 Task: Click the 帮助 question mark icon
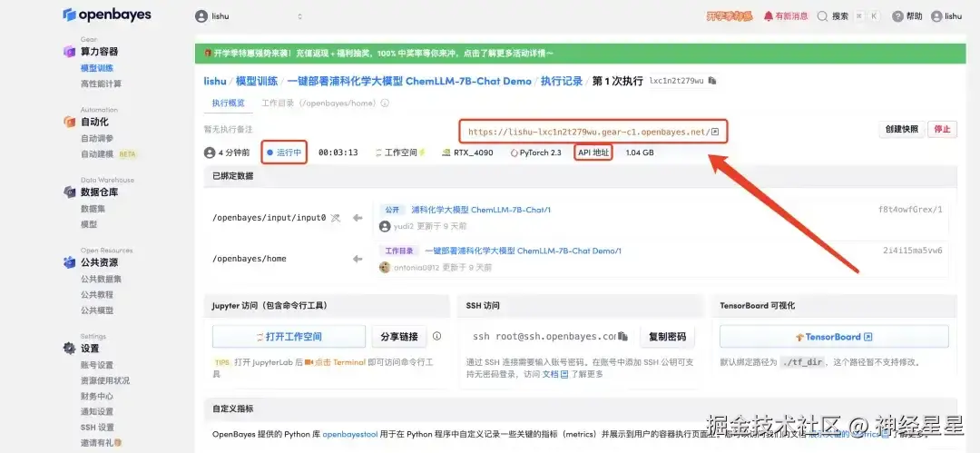(x=897, y=16)
